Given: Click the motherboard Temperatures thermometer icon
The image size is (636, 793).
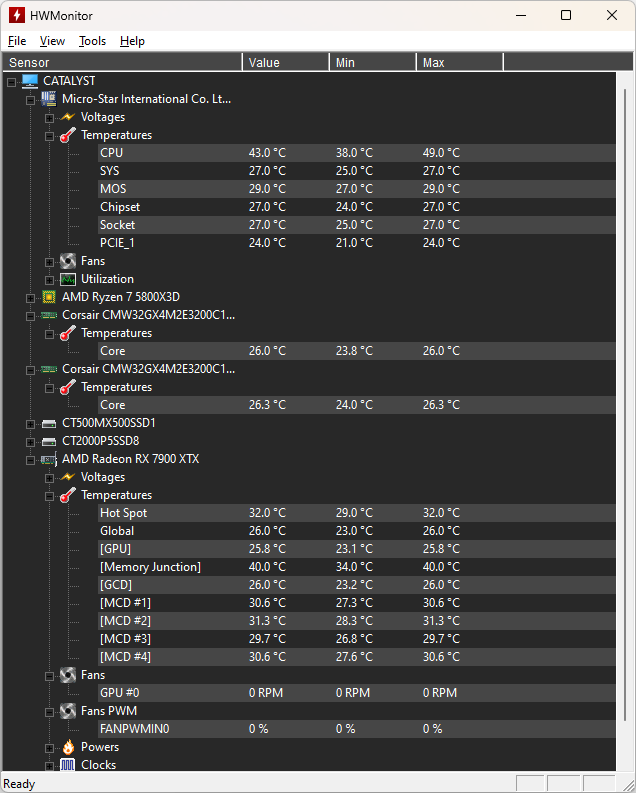Looking at the screenshot, I should click(x=68, y=135).
